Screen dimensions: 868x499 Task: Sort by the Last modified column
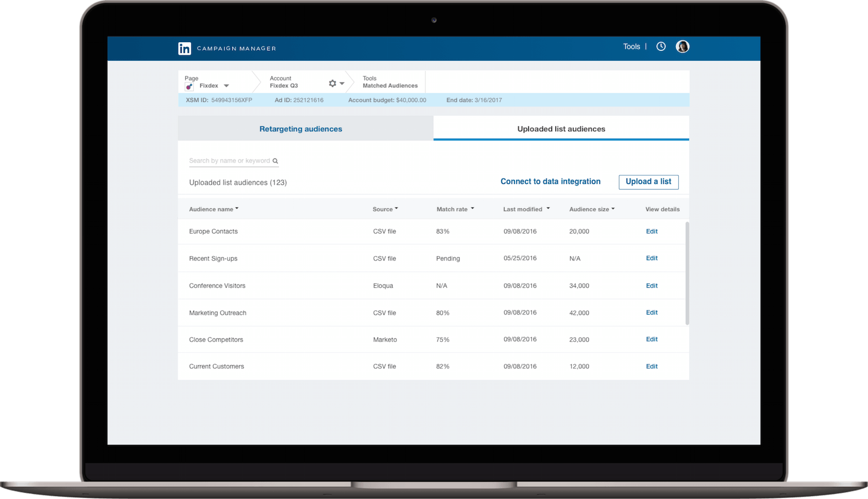pos(526,209)
